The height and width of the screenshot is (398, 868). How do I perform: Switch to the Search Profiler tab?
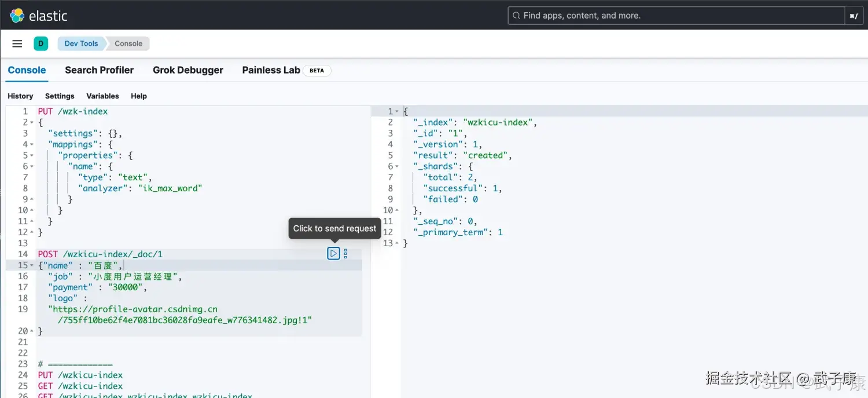99,70
